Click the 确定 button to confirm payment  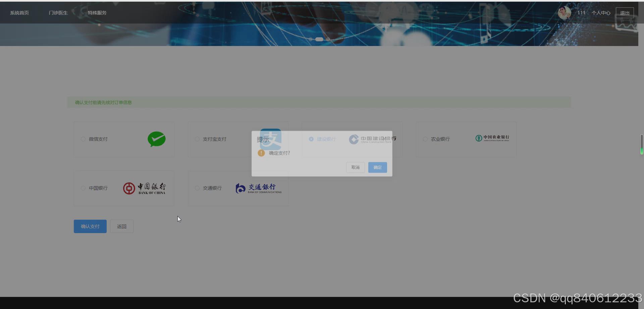click(377, 167)
